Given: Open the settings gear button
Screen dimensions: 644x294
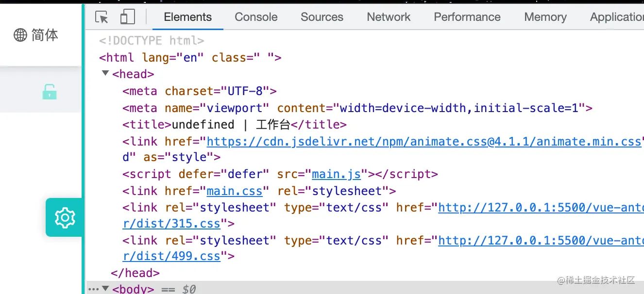Looking at the screenshot, I should click(65, 217).
